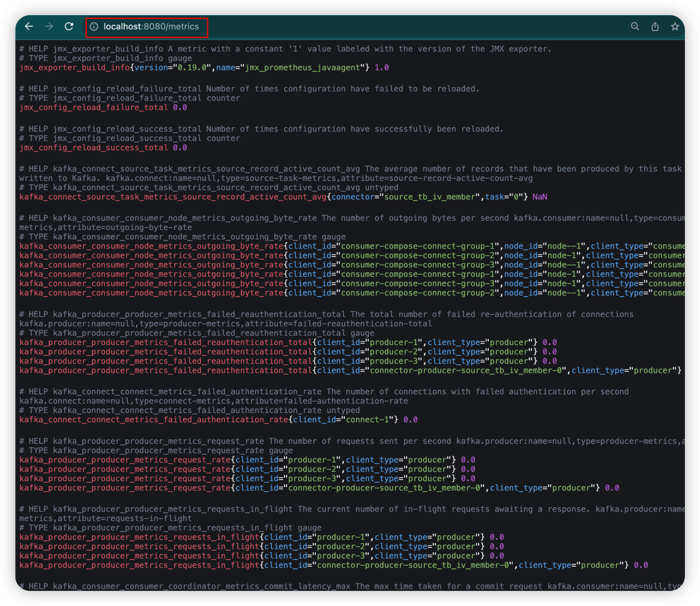This screenshot has width=700, height=606.
Task: Click the failed_authentication_rate connect-1 metric line
Action: 218,420
